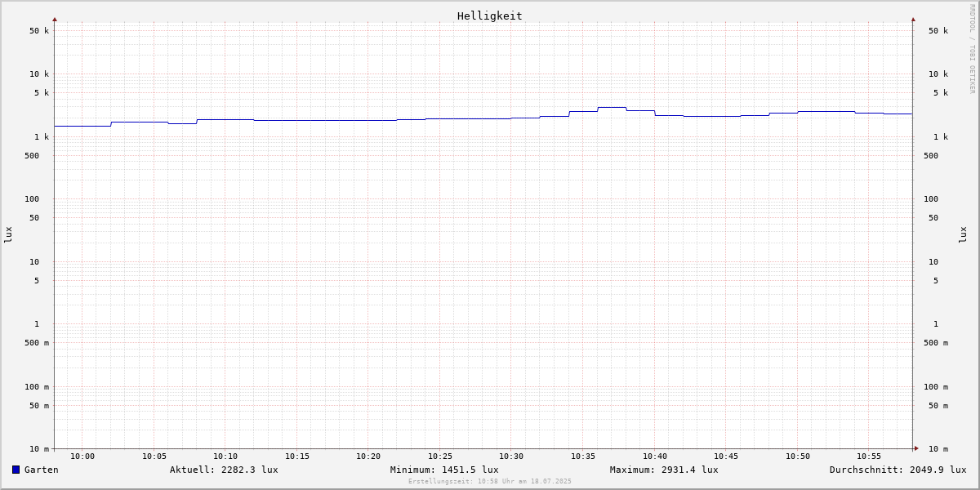The height and width of the screenshot is (490, 980).
Task: Click the left axis '5 k' label
Action: tap(42, 93)
